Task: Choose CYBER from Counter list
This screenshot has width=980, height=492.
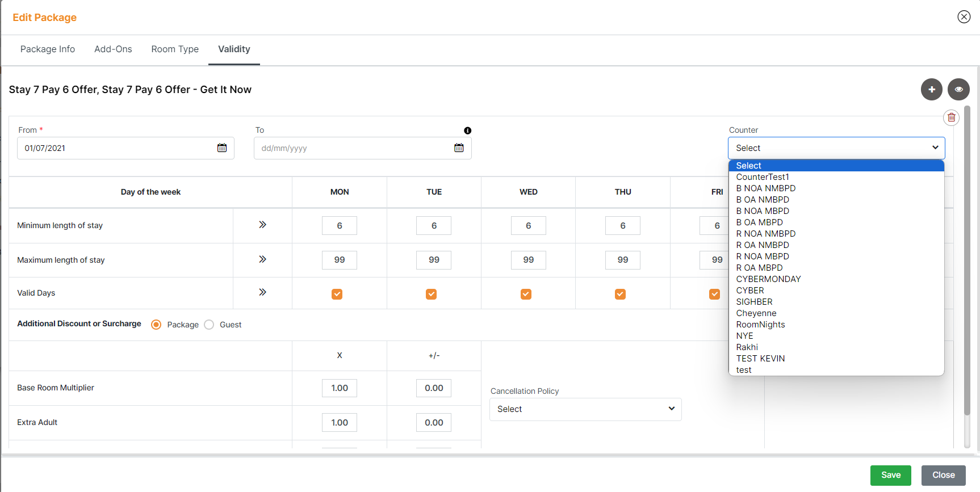Action: click(836, 291)
